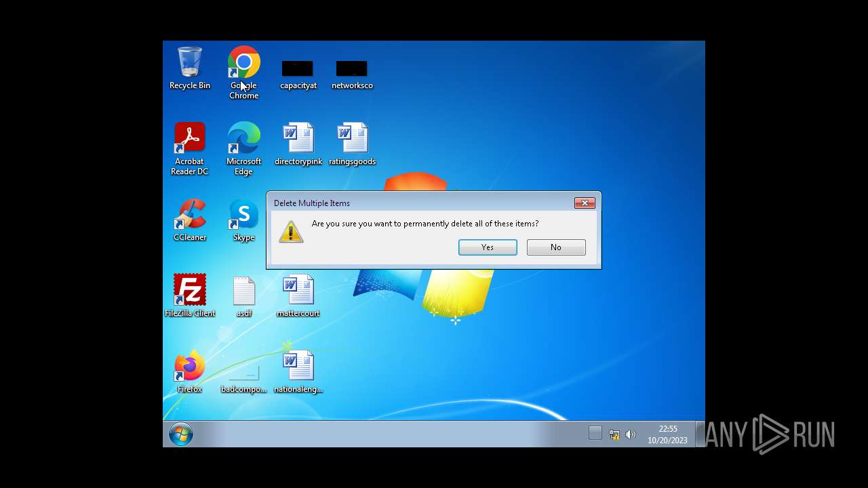
Task: Cancel deletion with the No button
Action: click(x=556, y=247)
